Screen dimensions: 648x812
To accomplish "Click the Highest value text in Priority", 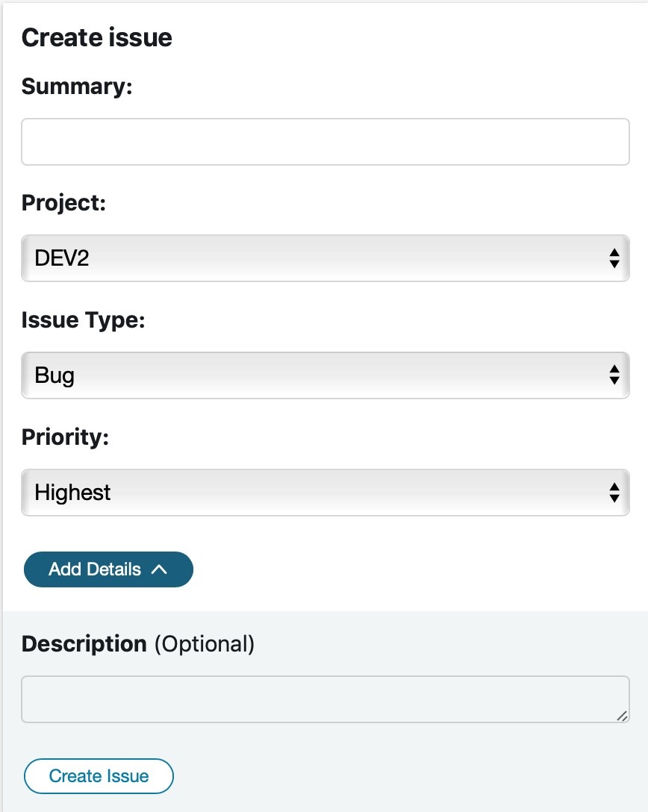I will tap(72, 493).
